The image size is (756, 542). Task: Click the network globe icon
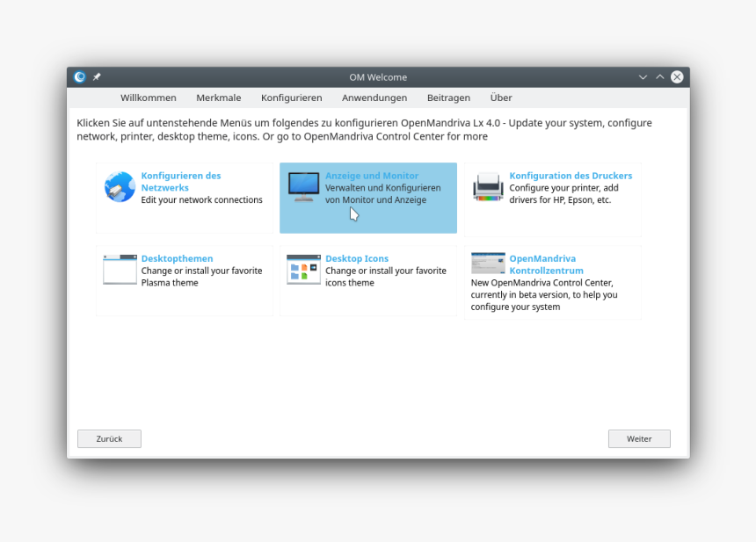(x=120, y=187)
